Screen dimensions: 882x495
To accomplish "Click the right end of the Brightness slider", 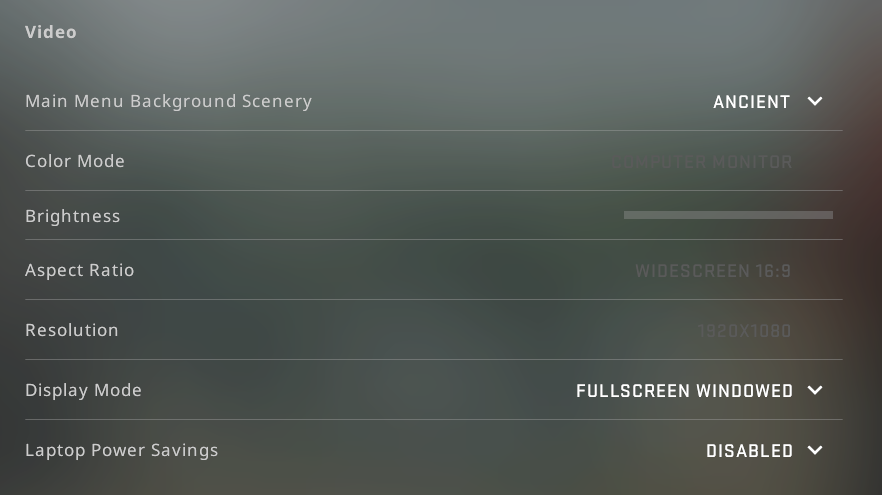I will pos(830,215).
